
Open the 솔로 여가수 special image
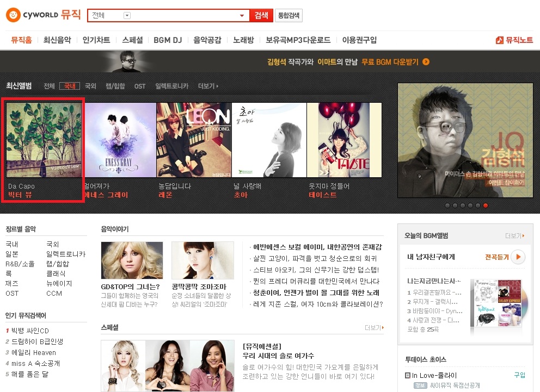[167, 365]
